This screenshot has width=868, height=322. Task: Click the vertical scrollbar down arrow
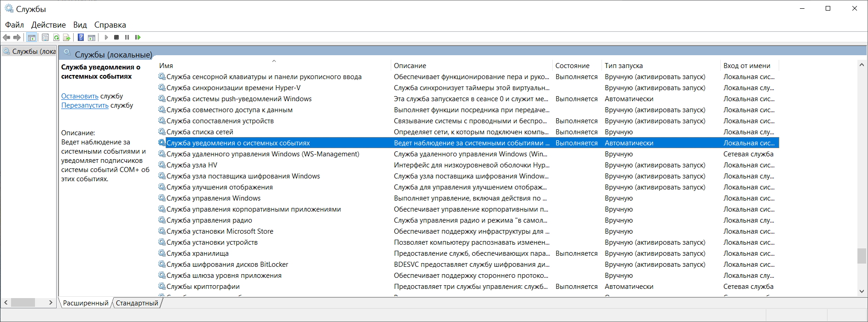click(x=862, y=291)
